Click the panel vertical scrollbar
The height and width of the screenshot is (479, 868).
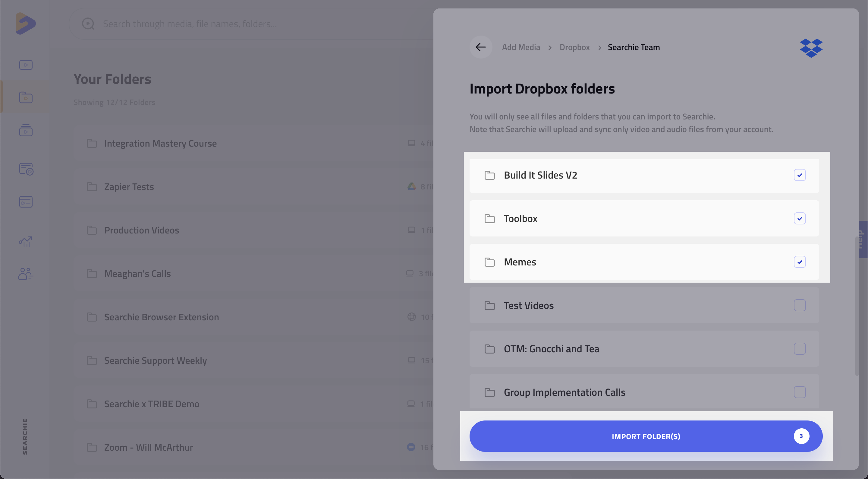857,306
